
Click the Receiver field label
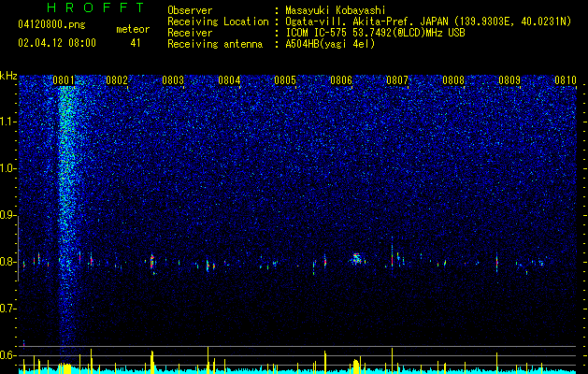pyautogui.click(x=190, y=33)
